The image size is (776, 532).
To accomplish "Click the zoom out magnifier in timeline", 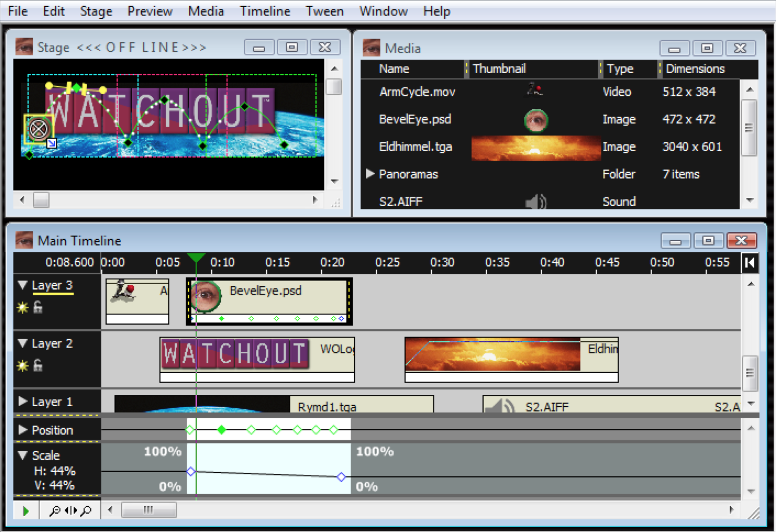I will click(x=55, y=510).
